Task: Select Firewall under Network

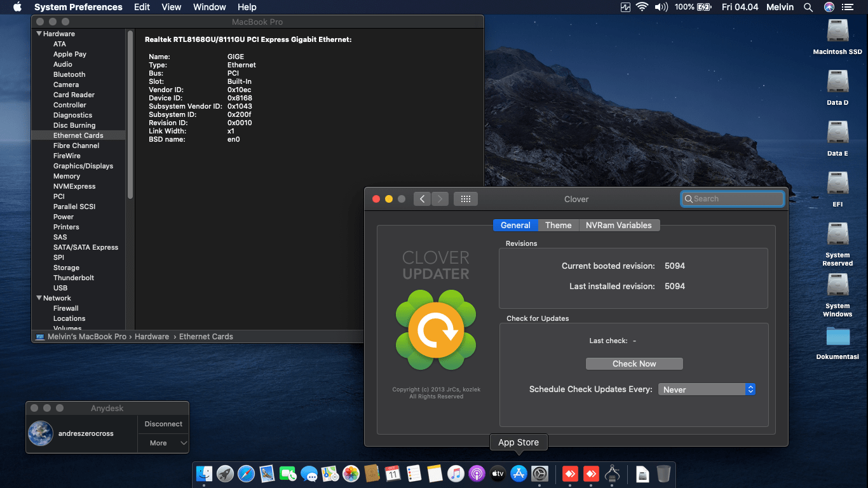Action: coord(66,308)
